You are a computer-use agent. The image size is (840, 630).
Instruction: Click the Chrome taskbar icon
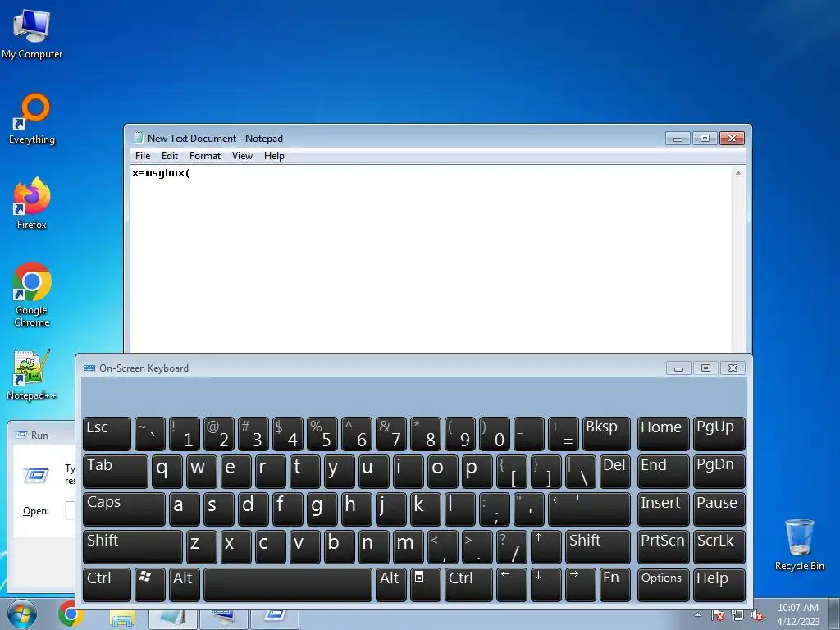click(71, 614)
